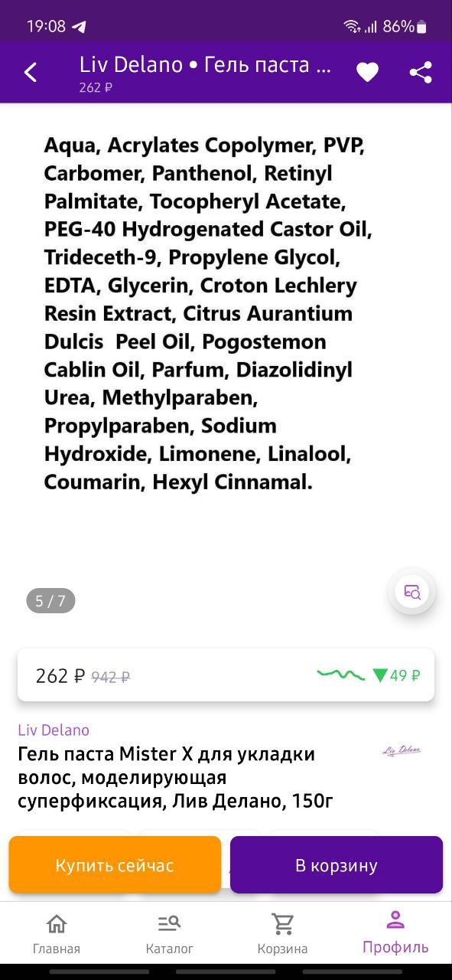
Task: Add item with В корзину button
Action: [337, 865]
